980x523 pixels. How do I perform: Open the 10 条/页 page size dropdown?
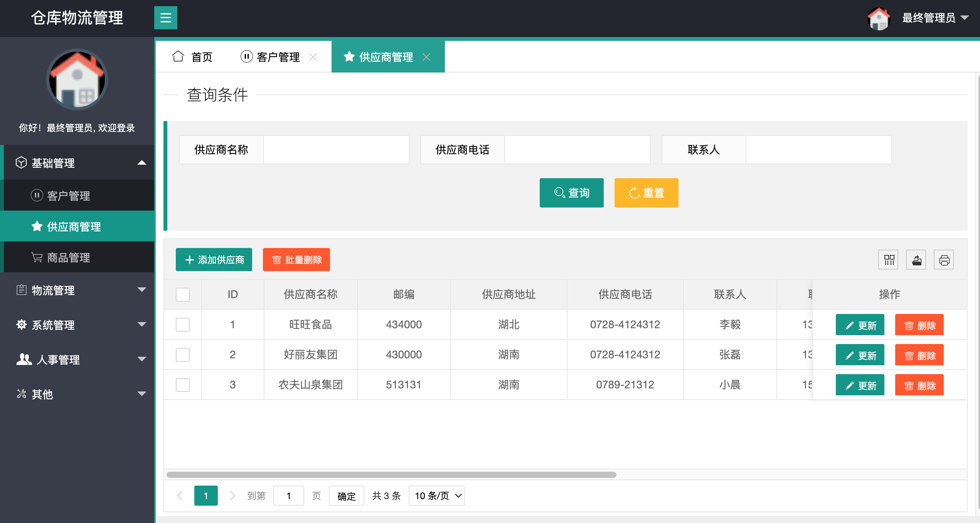(x=437, y=496)
